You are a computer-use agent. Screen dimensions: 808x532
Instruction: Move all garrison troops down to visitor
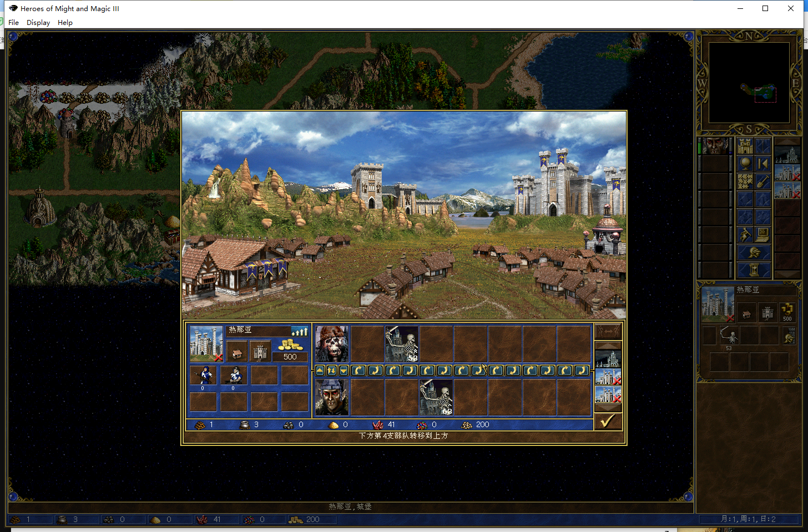click(344, 371)
